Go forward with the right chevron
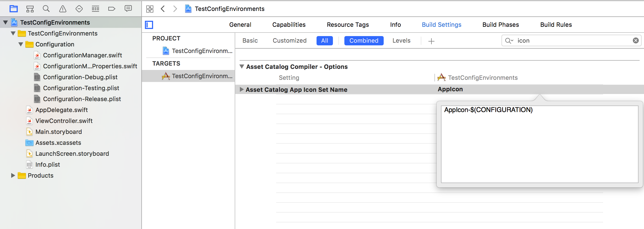Viewport: 644px width, 229px height. pos(175,9)
